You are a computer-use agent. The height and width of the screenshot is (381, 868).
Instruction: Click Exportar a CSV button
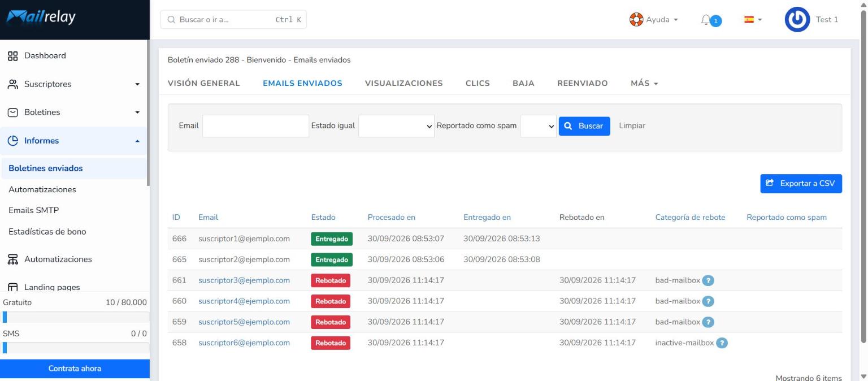[x=801, y=183]
